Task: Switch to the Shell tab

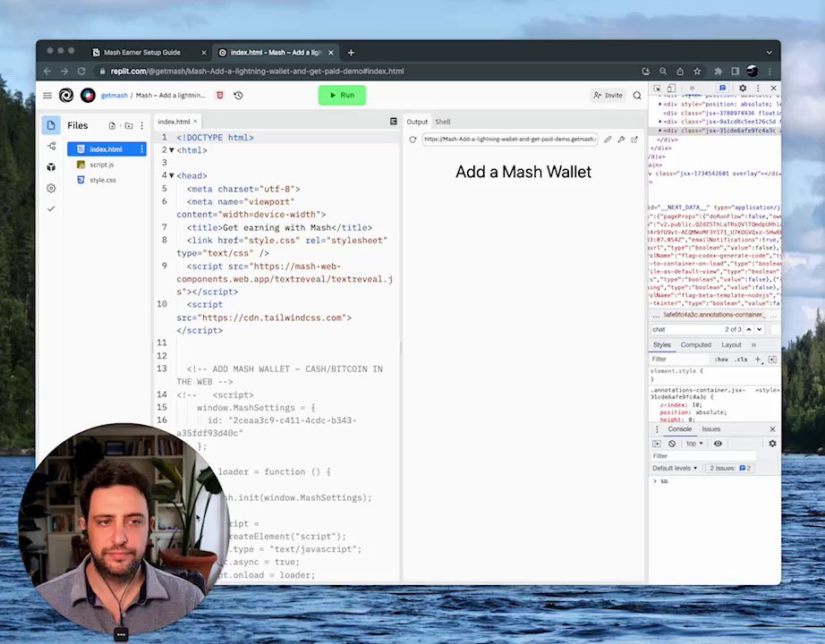Action: click(443, 122)
